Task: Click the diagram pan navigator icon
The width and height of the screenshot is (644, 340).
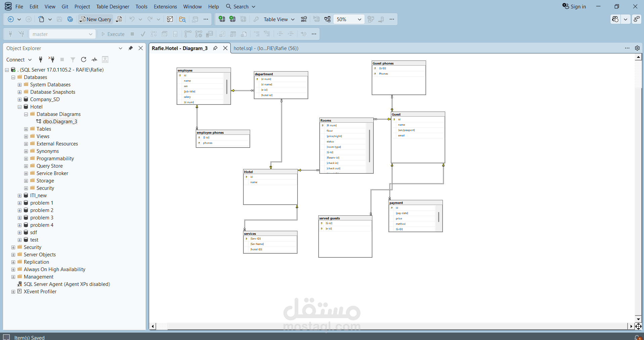Action: (638, 326)
